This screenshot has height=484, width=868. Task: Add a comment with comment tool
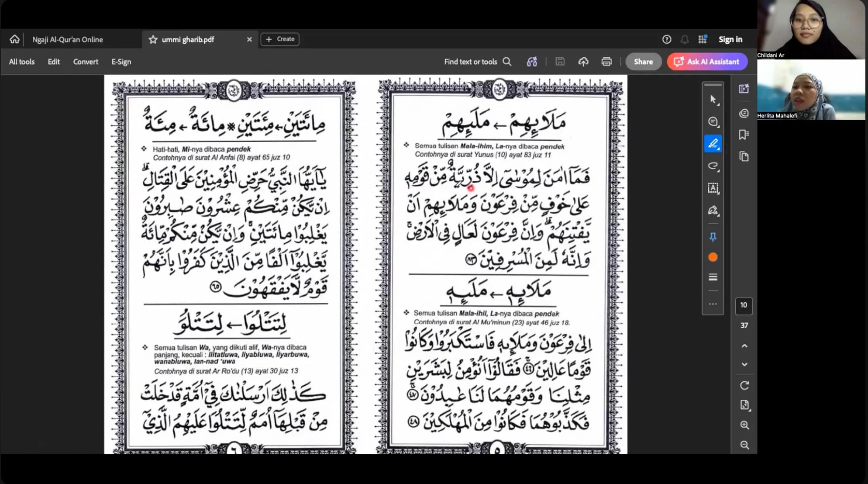(x=713, y=121)
